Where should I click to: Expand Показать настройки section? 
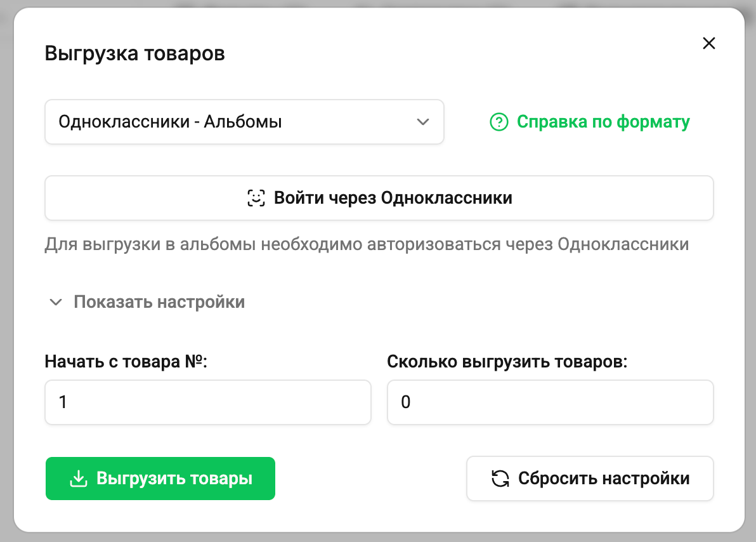[x=148, y=302]
